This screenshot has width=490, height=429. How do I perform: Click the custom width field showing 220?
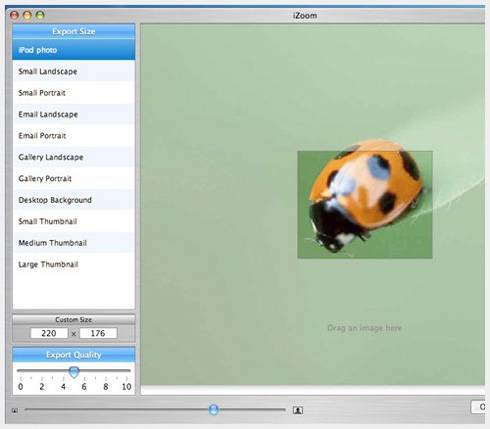point(49,333)
